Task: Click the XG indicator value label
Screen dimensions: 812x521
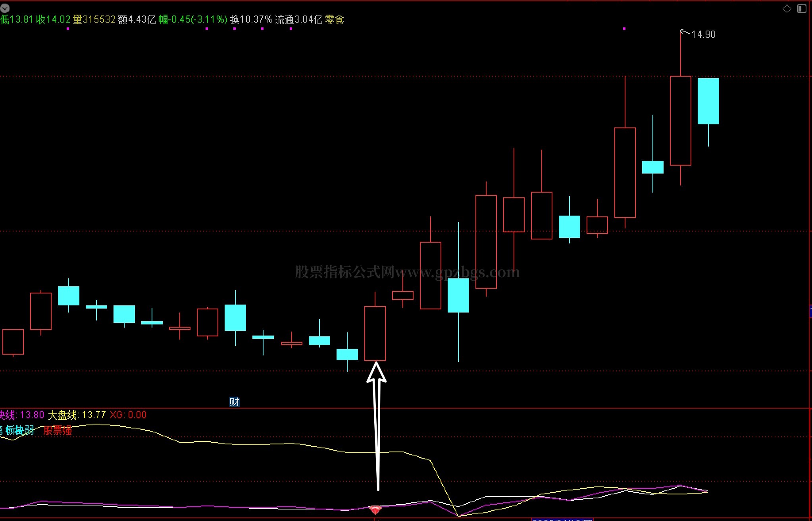Action: (128, 415)
